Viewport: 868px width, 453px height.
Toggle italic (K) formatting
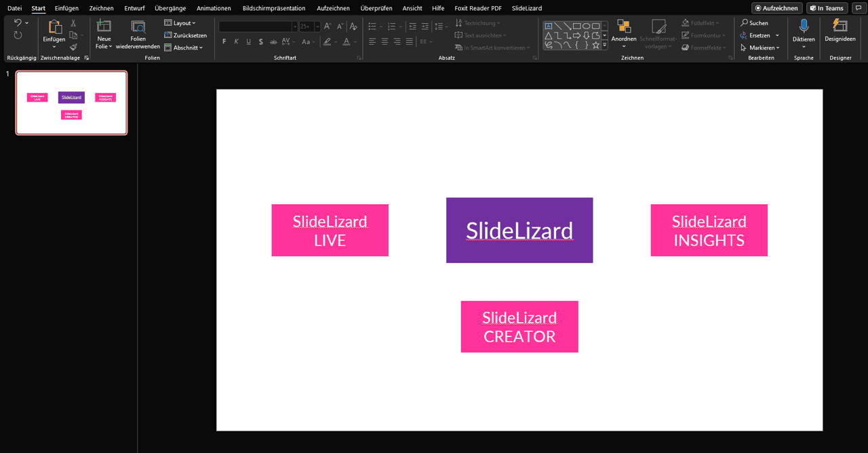tap(237, 42)
